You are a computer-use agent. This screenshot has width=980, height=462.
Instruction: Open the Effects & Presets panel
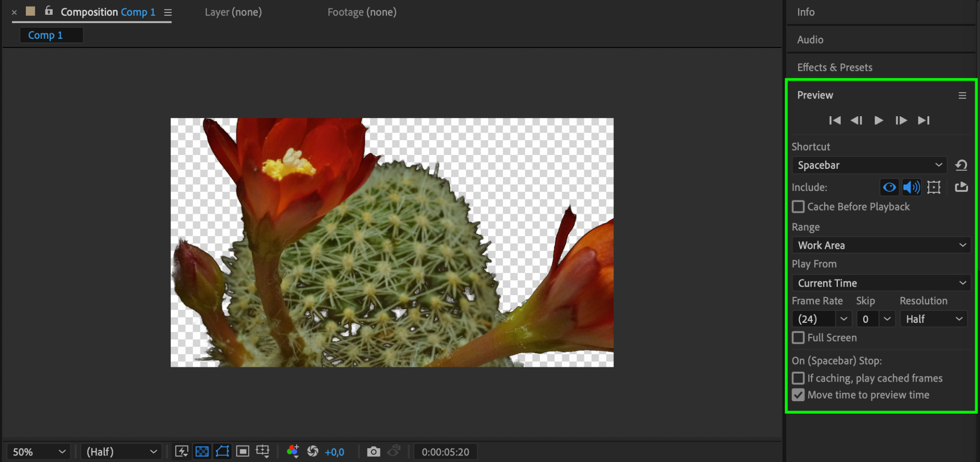coord(835,67)
